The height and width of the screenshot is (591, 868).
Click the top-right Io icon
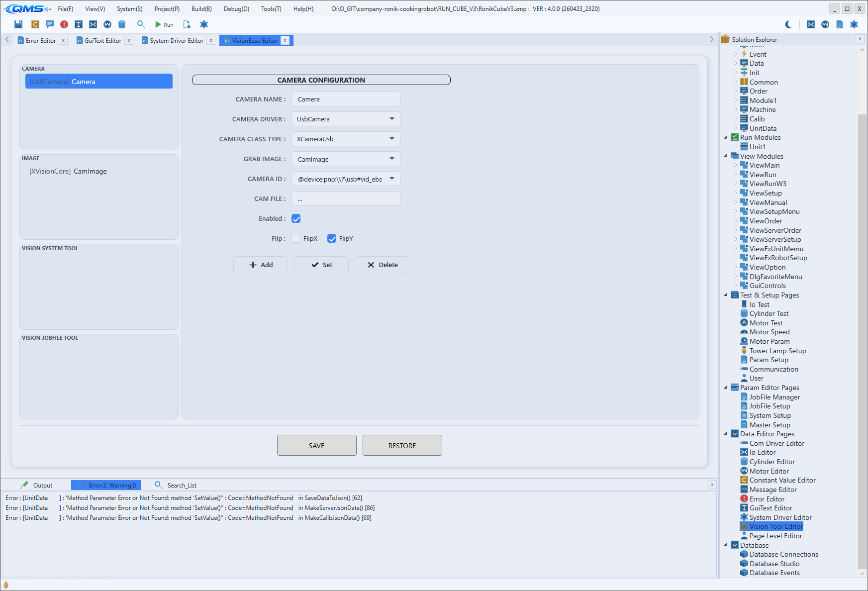(x=811, y=24)
